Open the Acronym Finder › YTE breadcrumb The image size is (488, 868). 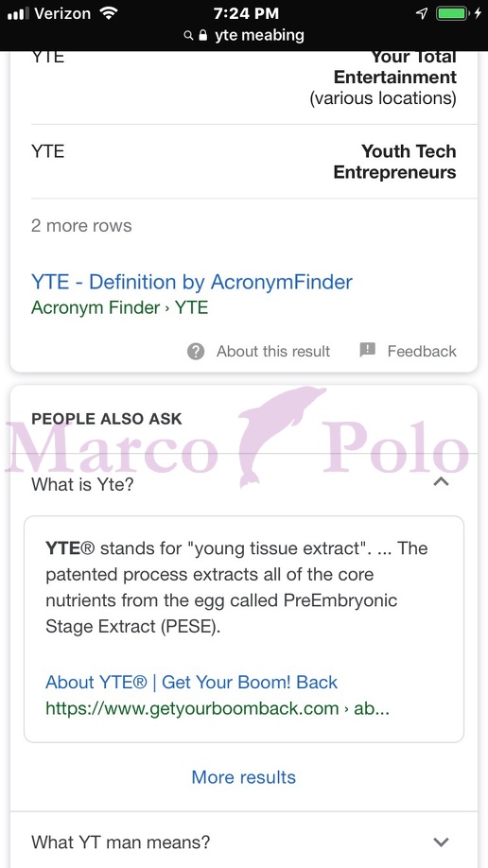pos(120,308)
